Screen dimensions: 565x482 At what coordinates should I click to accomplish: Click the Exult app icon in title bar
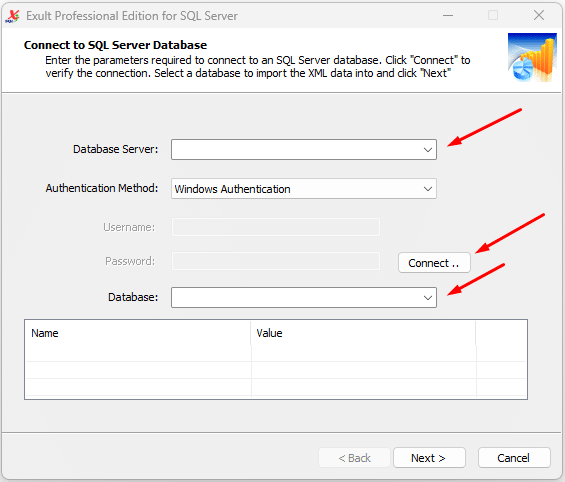13,16
